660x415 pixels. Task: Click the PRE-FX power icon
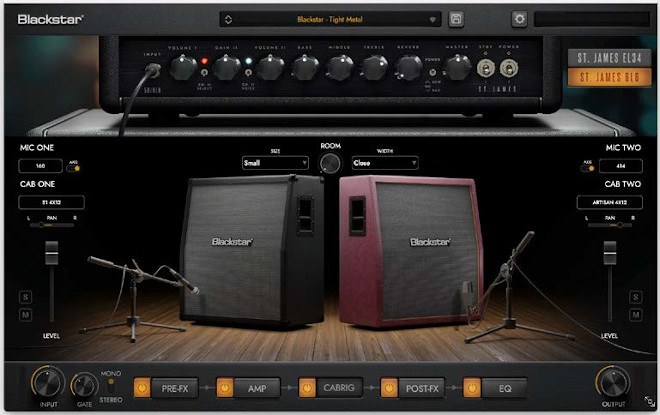coord(141,386)
